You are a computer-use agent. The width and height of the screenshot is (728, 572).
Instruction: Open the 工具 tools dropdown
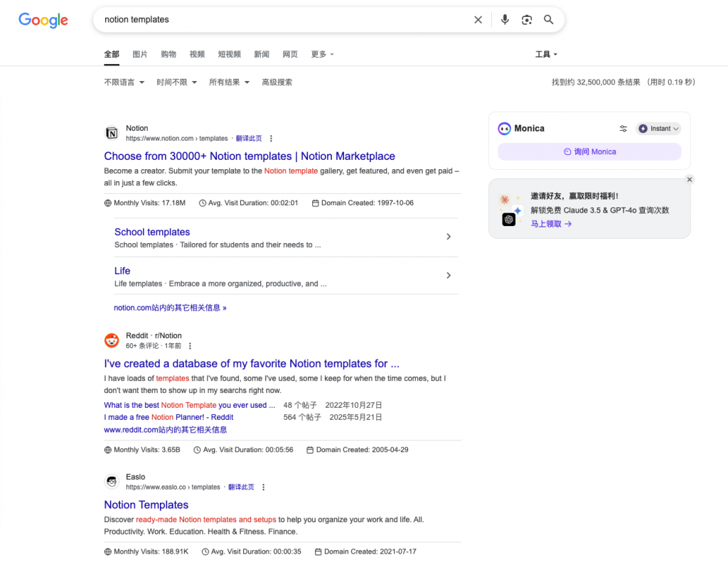point(546,54)
